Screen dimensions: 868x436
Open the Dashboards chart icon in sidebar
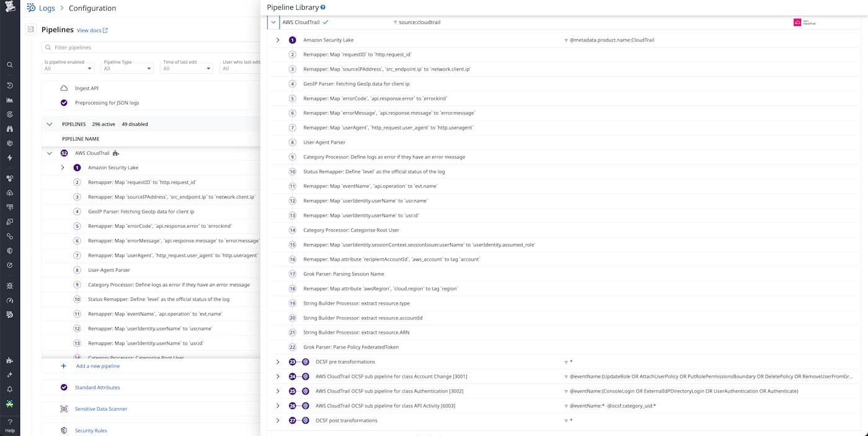point(10,100)
